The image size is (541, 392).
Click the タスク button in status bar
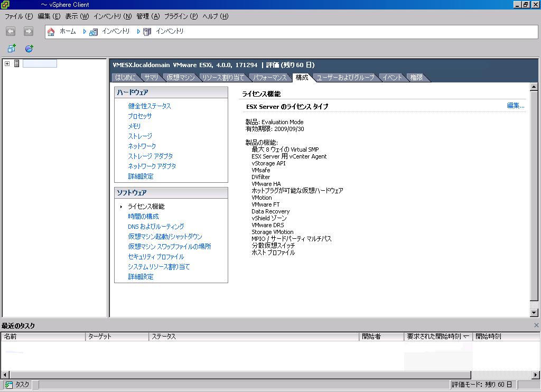pos(17,385)
